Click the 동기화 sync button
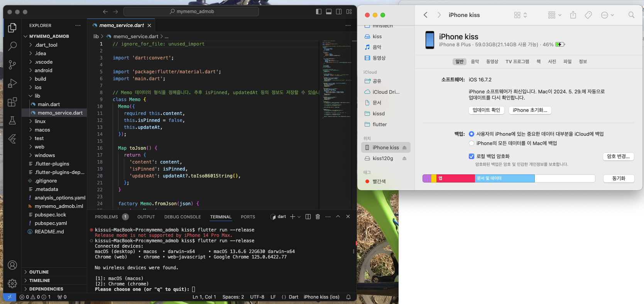This screenshot has width=644, height=304. pyautogui.click(x=619, y=178)
